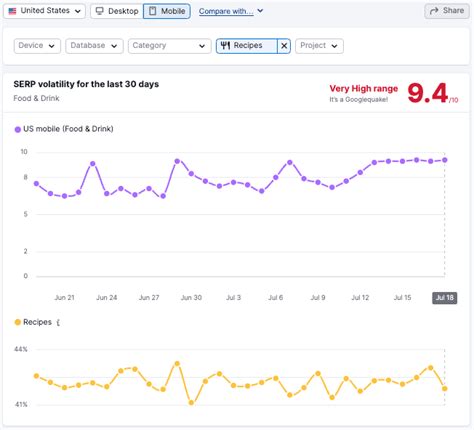Screen dimensions: 474x430
Task: Click the share arrow icon
Action: tap(434, 11)
